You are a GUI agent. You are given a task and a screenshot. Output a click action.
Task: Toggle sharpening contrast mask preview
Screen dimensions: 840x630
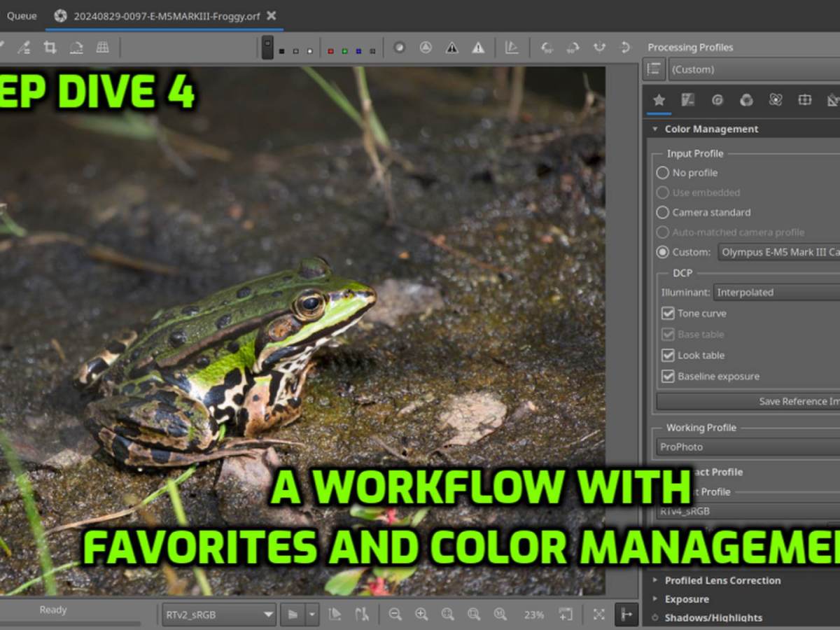pos(426,47)
